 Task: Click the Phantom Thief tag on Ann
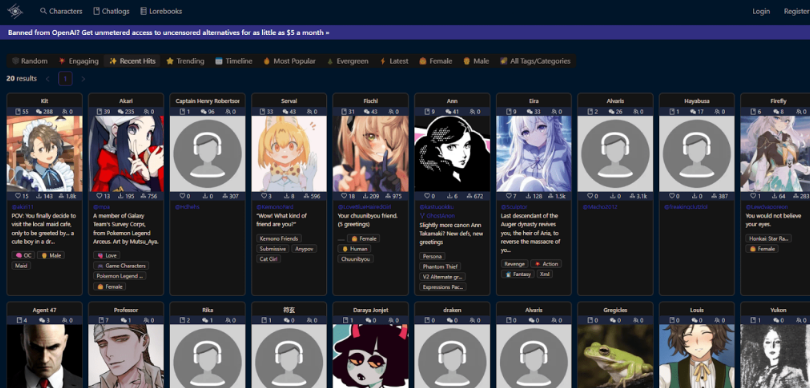439,266
